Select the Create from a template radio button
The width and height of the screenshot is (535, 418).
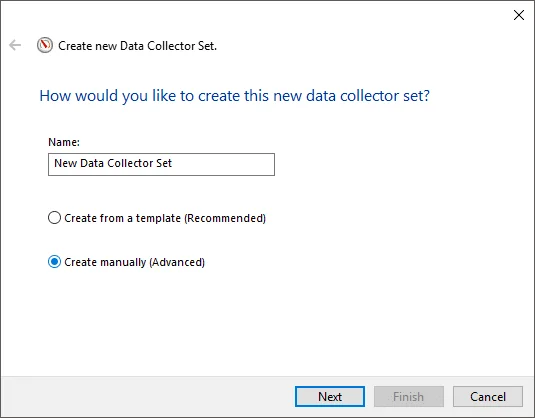(x=54, y=218)
